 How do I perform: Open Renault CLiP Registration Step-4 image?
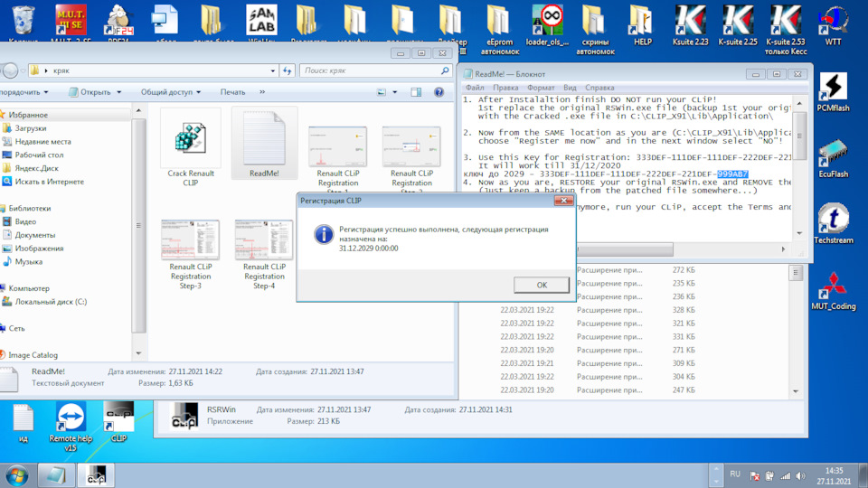coord(264,254)
